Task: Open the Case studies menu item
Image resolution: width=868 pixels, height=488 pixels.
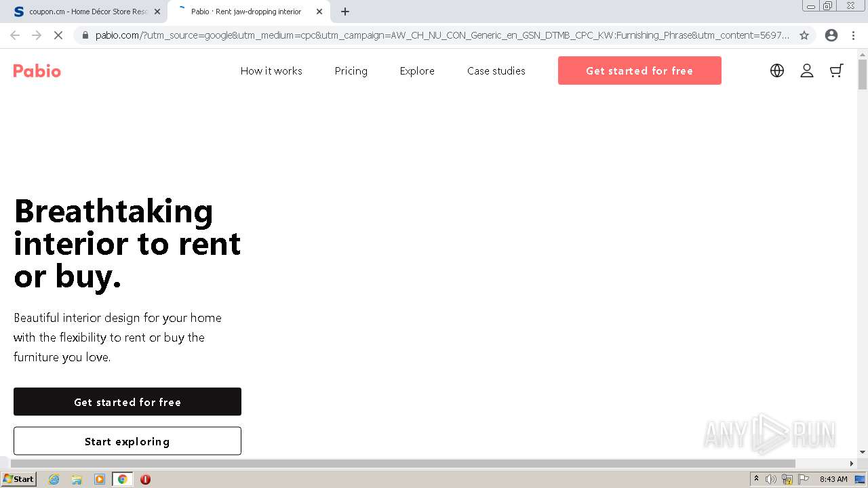Action: point(496,70)
